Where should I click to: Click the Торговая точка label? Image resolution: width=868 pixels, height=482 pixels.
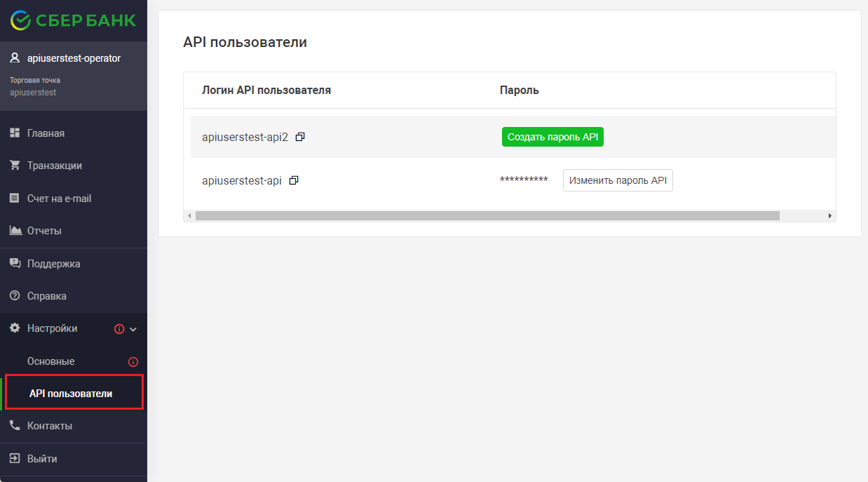coord(35,80)
